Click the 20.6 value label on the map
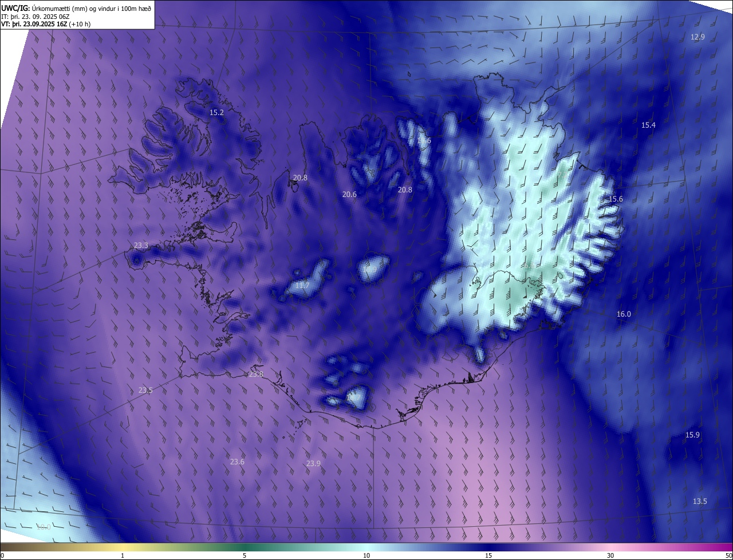The image size is (733, 560). (x=349, y=194)
